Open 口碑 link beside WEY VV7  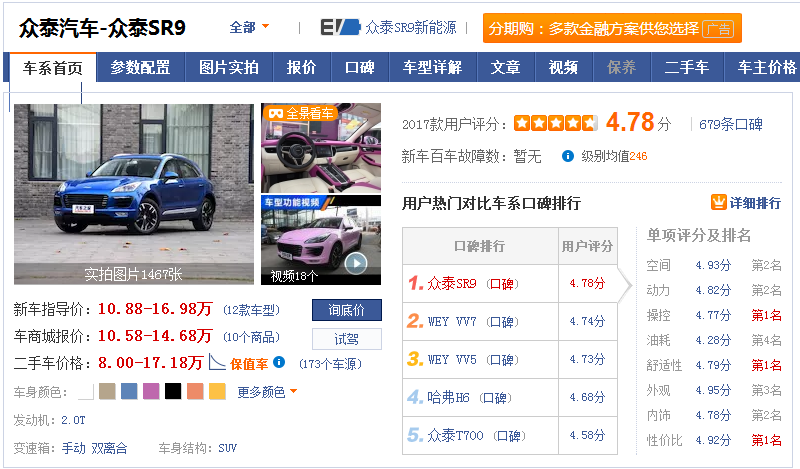(502, 322)
